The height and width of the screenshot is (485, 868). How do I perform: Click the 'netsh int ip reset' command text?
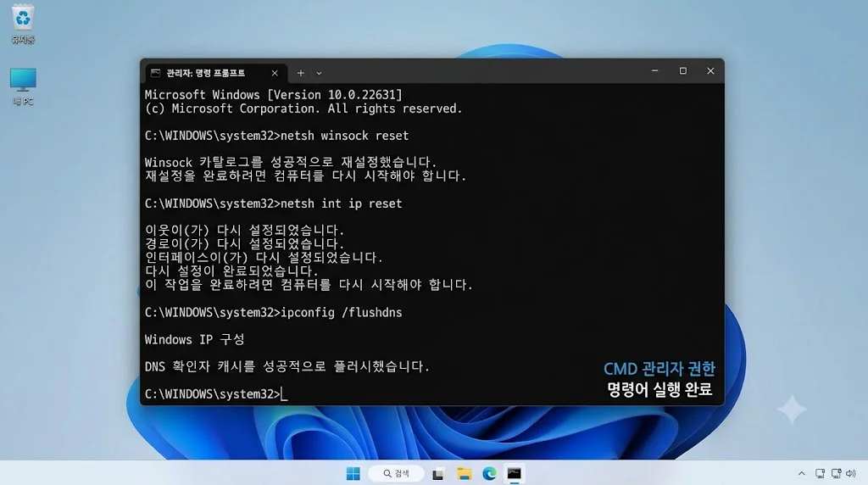click(x=342, y=203)
